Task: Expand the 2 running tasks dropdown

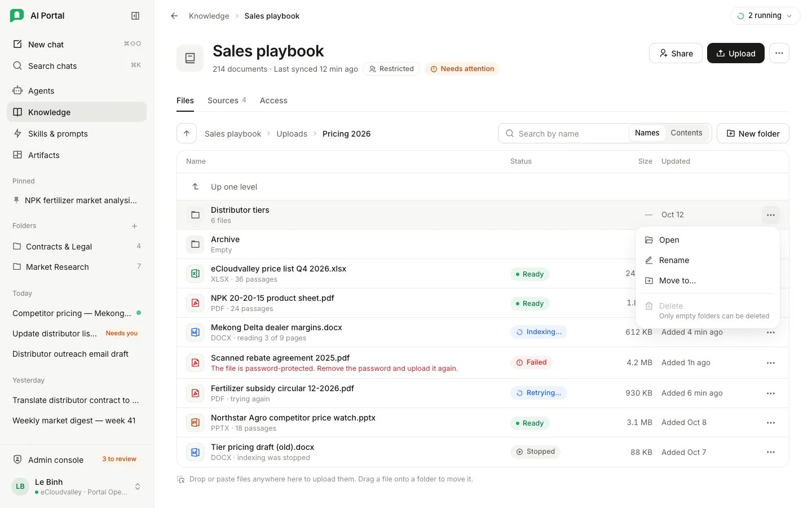Action: pyautogui.click(x=765, y=16)
